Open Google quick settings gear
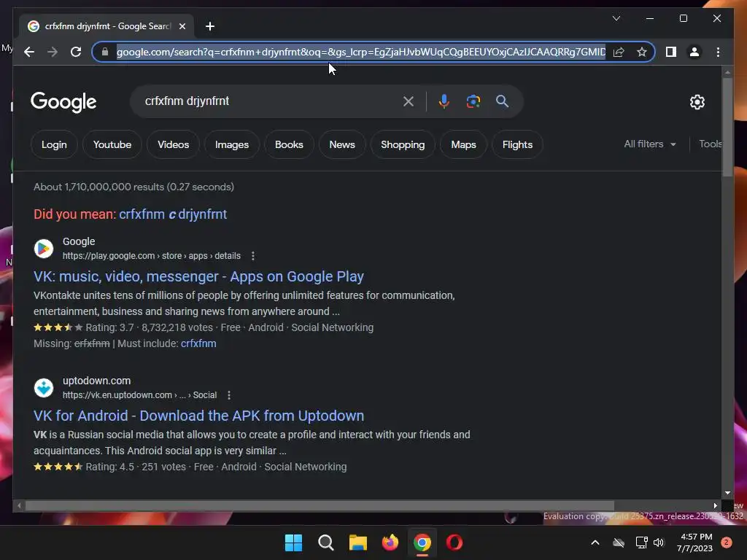This screenshot has width=747, height=560. [697, 101]
